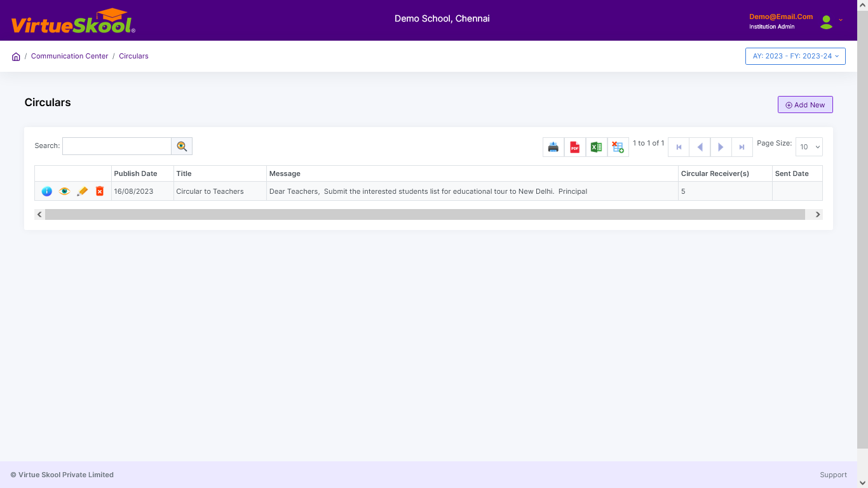This screenshot has width=868, height=488.
Task: Click the Demo@Email.Com account label
Action: (781, 17)
